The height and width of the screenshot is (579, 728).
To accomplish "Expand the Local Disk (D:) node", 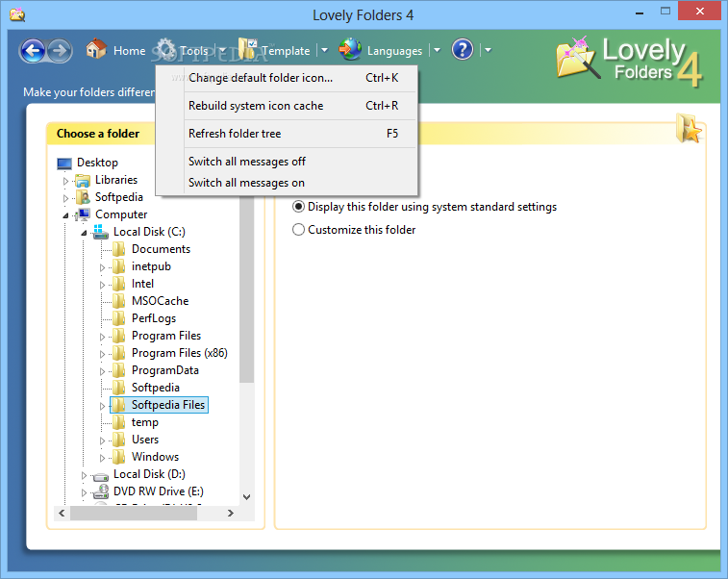I will [84, 475].
